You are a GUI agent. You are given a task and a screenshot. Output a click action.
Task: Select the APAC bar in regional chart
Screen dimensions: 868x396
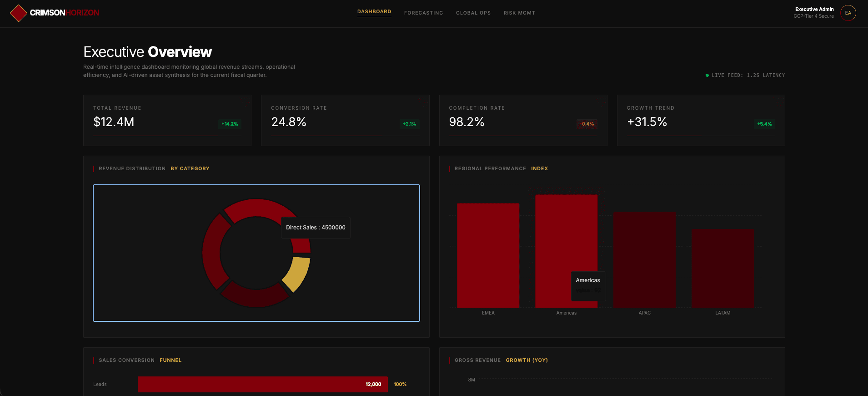pyautogui.click(x=644, y=260)
